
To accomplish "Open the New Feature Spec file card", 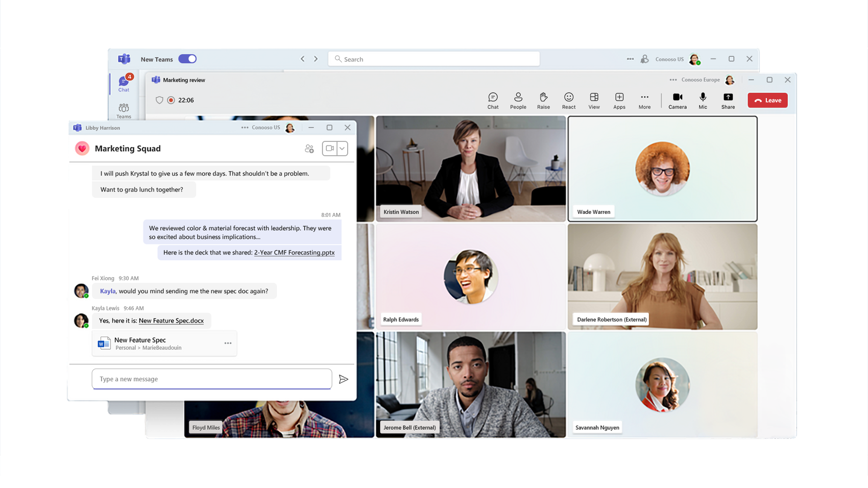I will click(164, 344).
